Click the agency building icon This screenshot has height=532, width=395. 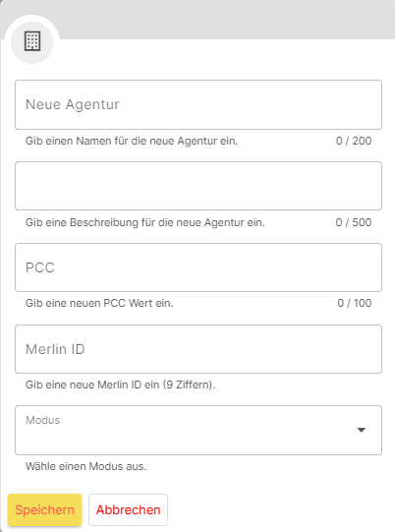pos(32,41)
